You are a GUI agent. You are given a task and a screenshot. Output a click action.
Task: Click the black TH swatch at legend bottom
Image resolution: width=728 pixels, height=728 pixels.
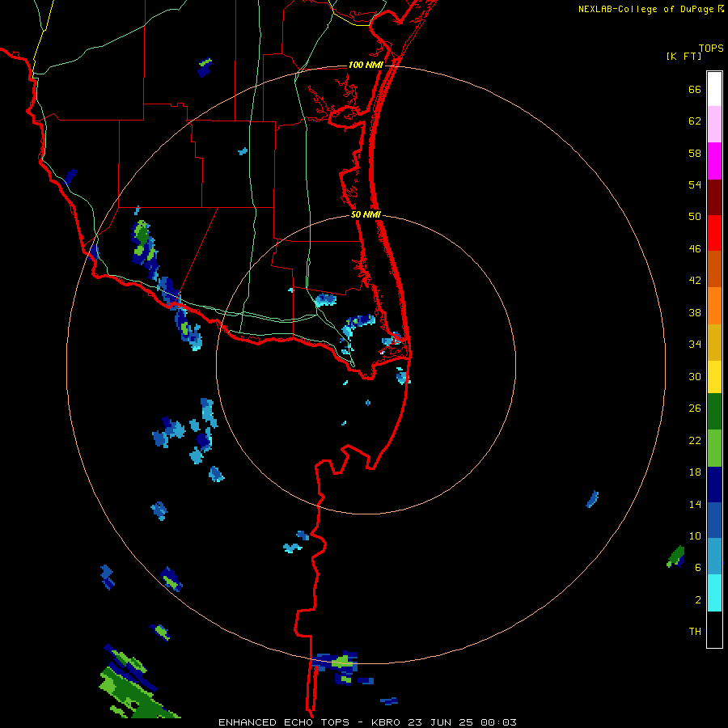[x=714, y=629]
